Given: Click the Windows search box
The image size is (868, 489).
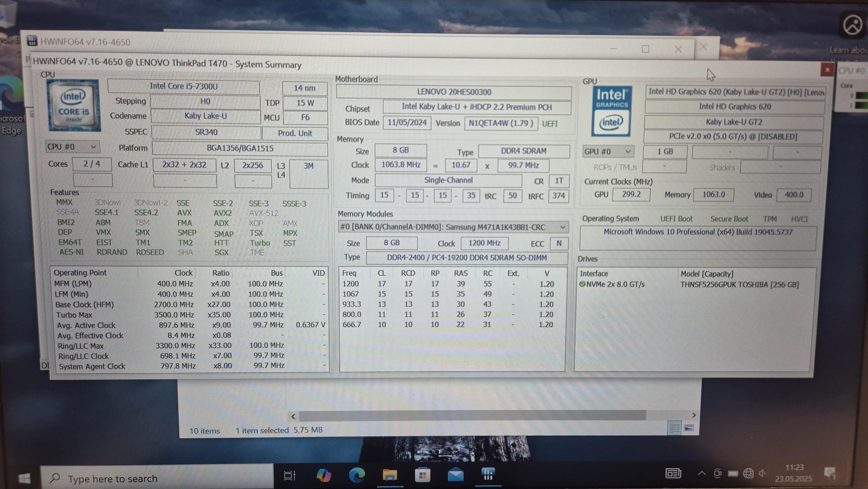Looking at the screenshot, I should click(x=157, y=478).
